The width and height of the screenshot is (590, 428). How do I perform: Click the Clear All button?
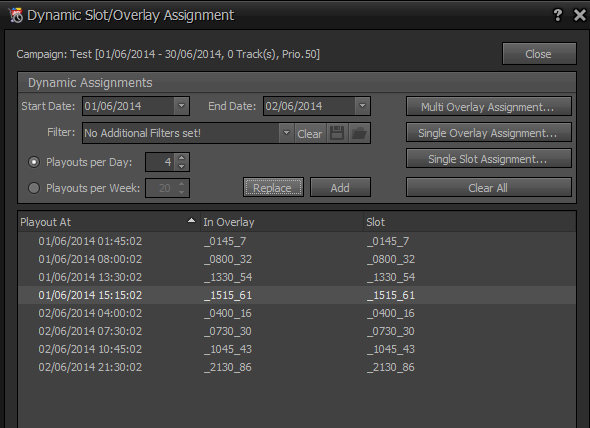pos(488,187)
